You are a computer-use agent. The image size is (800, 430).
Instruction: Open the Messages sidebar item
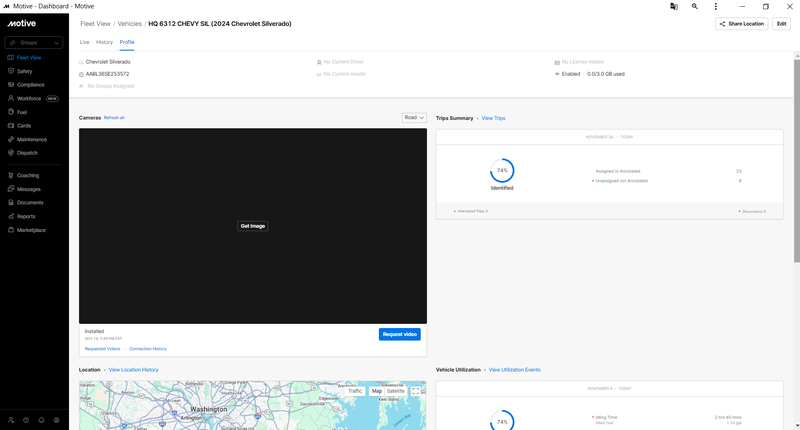coord(29,189)
